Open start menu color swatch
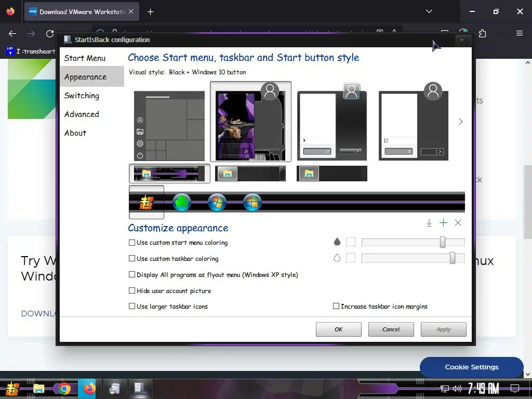Viewport: 532px width, 399px height. click(x=351, y=242)
